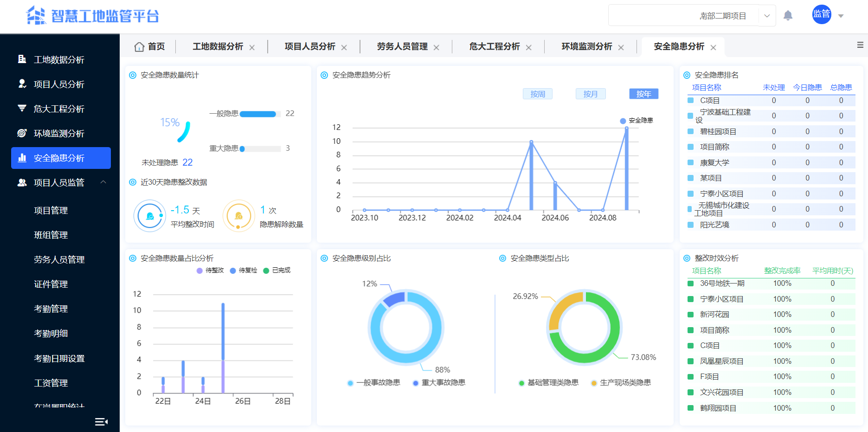
Task: Click the 危大工程分析 sidebar icon
Action: coord(21,109)
